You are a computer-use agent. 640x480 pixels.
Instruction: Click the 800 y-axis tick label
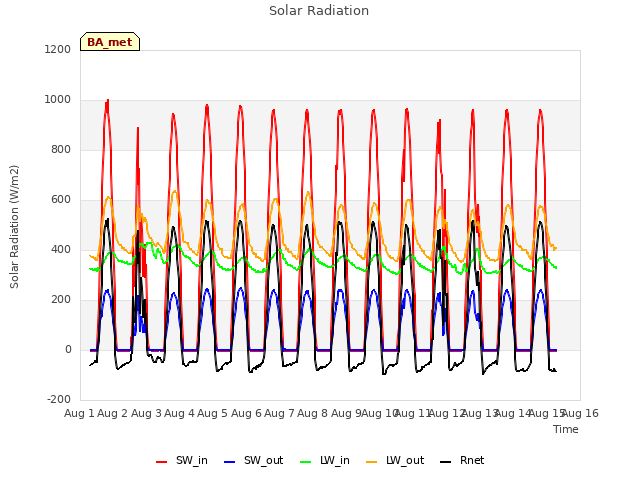pyautogui.click(x=61, y=149)
